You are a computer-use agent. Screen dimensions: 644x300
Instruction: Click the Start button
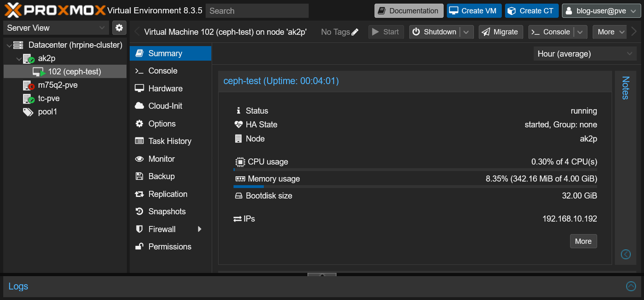[x=386, y=32]
